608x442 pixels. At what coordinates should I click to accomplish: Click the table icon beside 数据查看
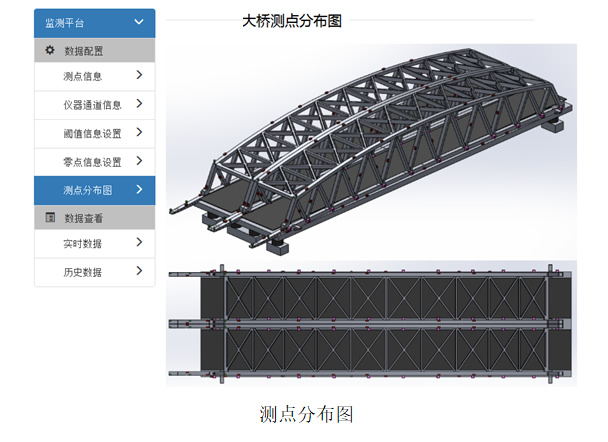click(x=50, y=217)
